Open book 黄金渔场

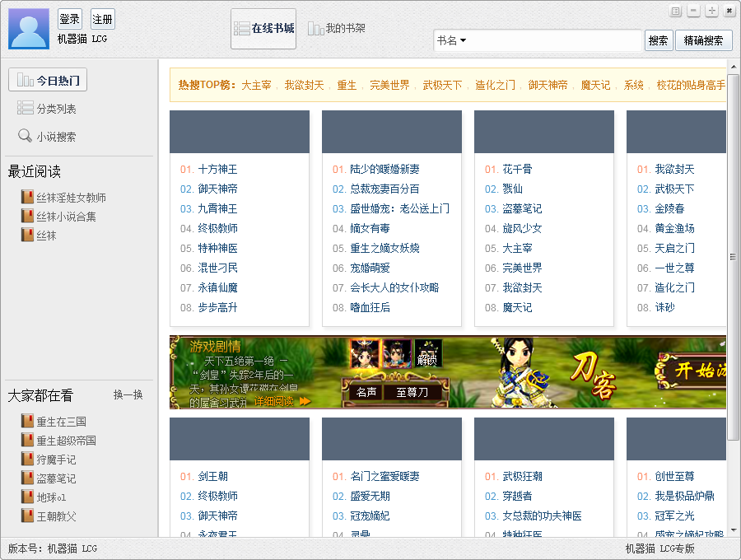(674, 229)
